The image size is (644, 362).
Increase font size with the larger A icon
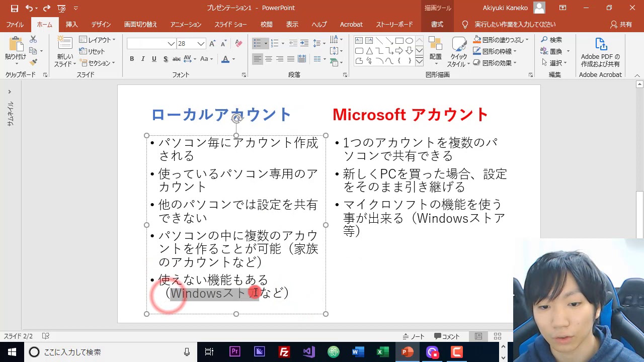(213, 44)
